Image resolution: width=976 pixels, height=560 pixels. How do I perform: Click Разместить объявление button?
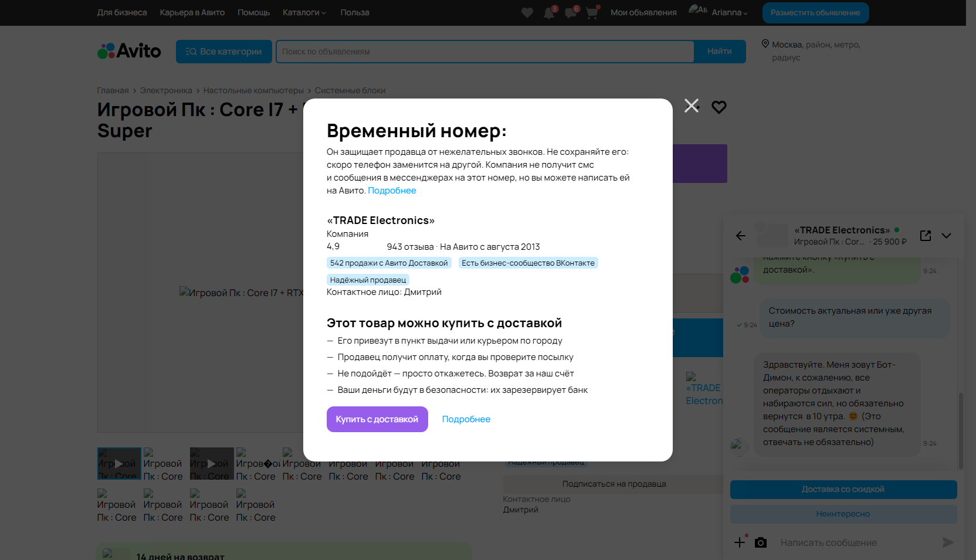click(x=815, y=13)
